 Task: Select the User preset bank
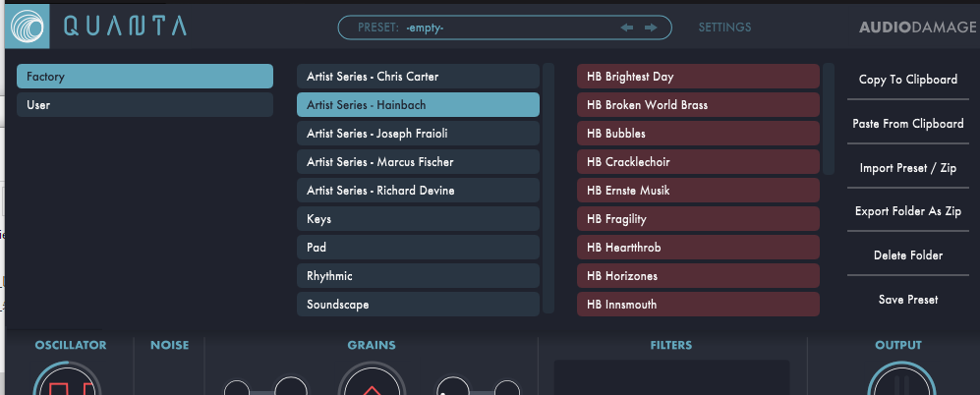coord(145,105)
